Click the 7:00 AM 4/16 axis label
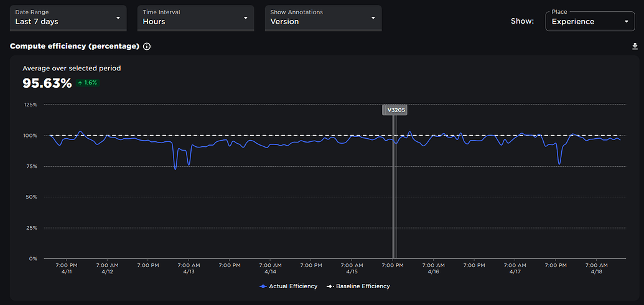This screenshot has height=305, width=644. [433, 268]
